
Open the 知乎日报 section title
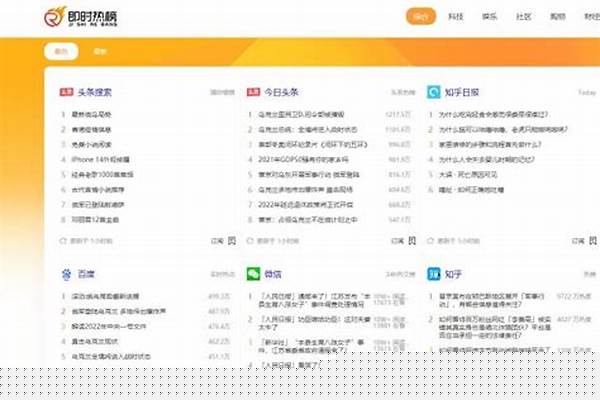click(462, 92)
